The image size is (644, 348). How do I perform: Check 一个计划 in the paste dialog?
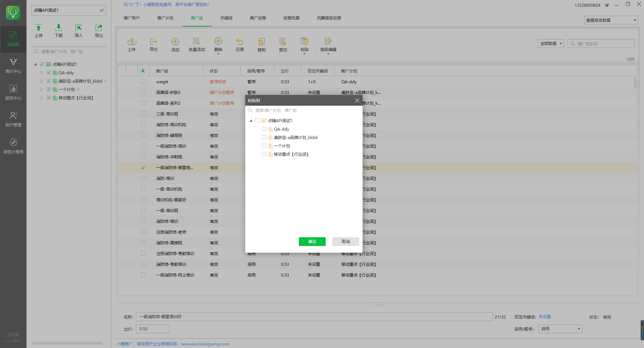click(x=264, y=146)
